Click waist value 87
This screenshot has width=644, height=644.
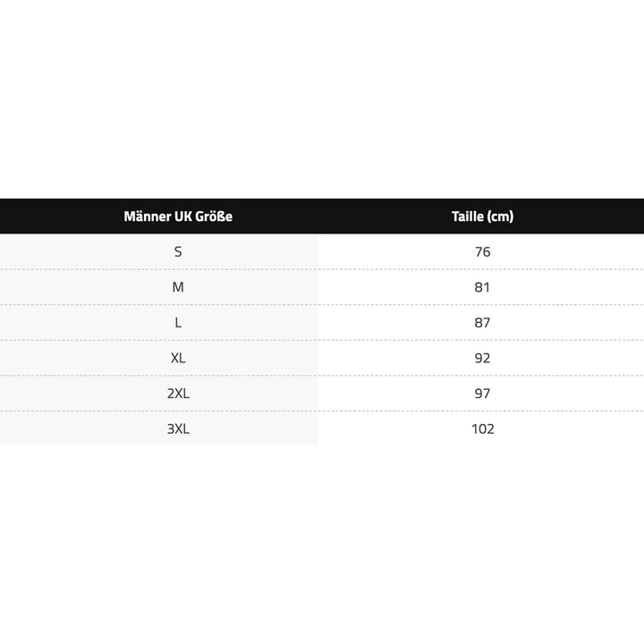coord(483,323)
